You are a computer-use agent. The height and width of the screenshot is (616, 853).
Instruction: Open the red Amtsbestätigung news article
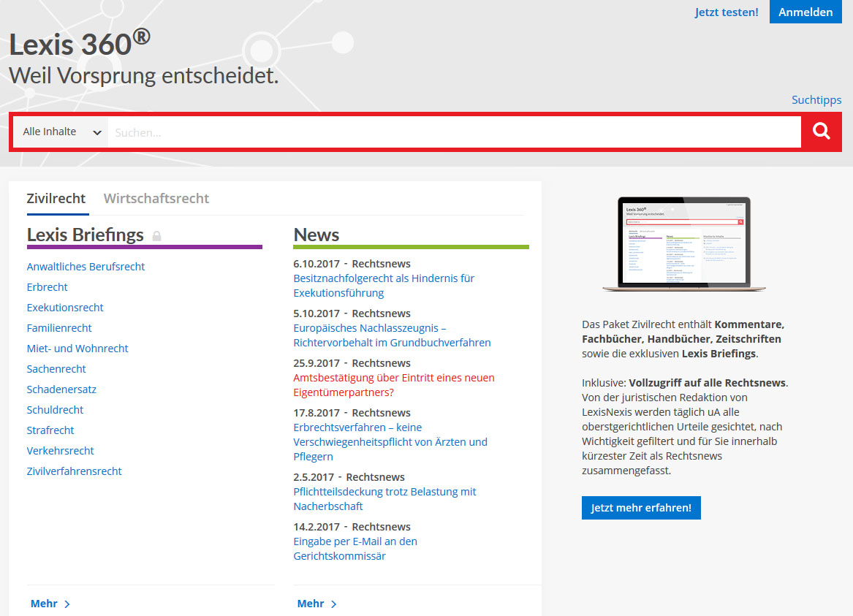(x=394, y=385)
